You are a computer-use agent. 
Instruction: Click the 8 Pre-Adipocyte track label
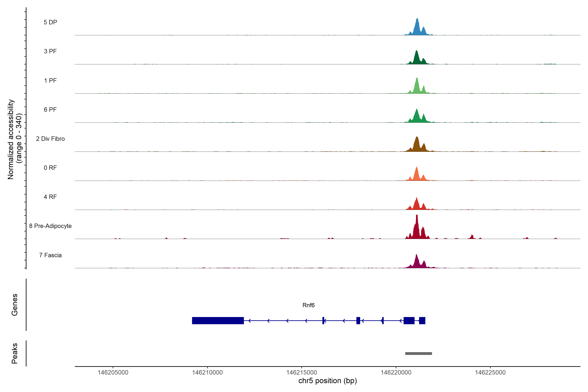[x=50, y=226]
